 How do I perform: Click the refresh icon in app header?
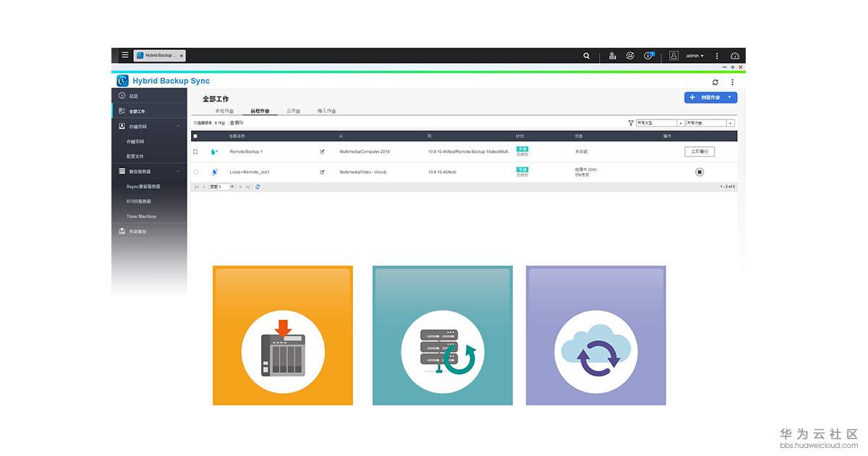point(715,83)
